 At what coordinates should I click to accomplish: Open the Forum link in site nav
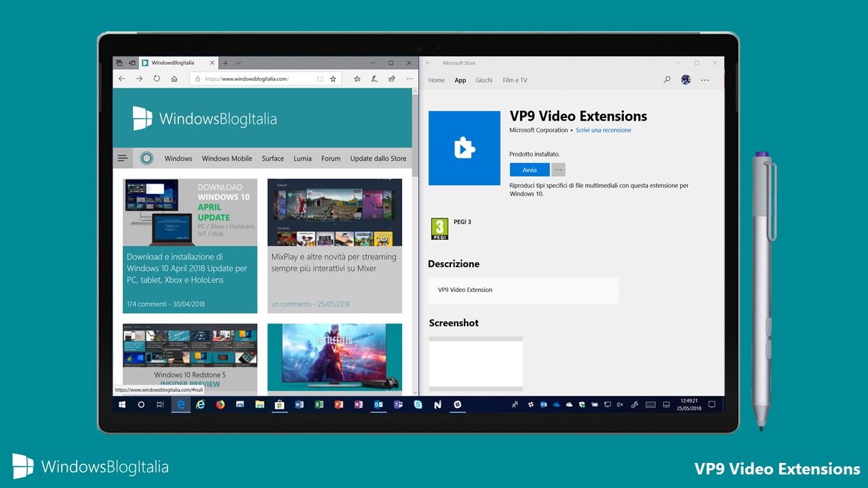coord(331,159)
